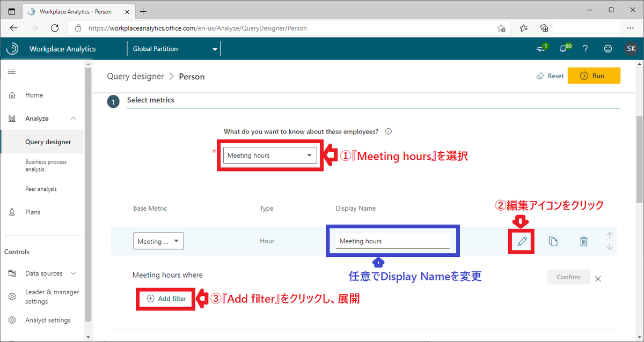Click the Run button
The height and width of the screenshot is (342, 644).
click(x=594, y=76)
